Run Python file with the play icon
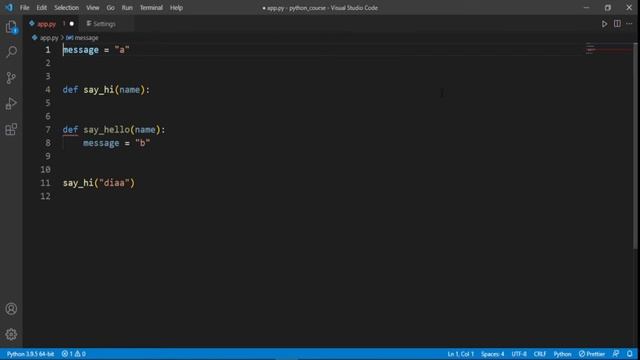Image resolution: width=640 pixels, height=360 pixels. [x=604, y=24]
